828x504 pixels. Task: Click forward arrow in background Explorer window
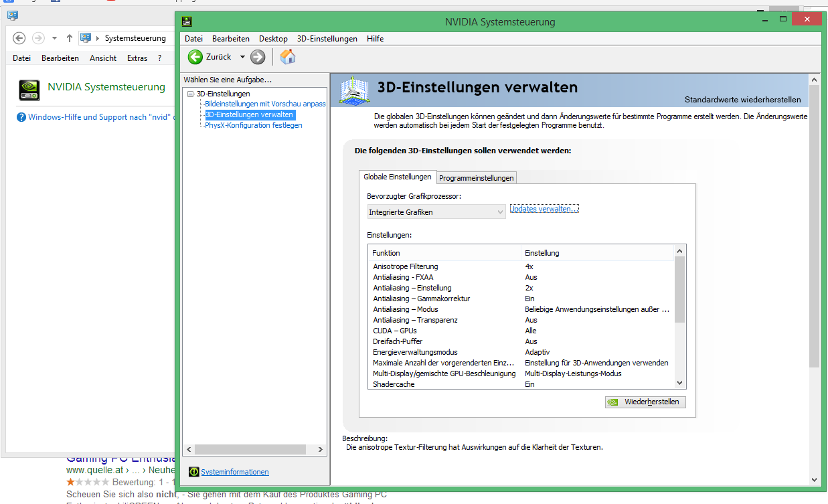tap(38, 38)
